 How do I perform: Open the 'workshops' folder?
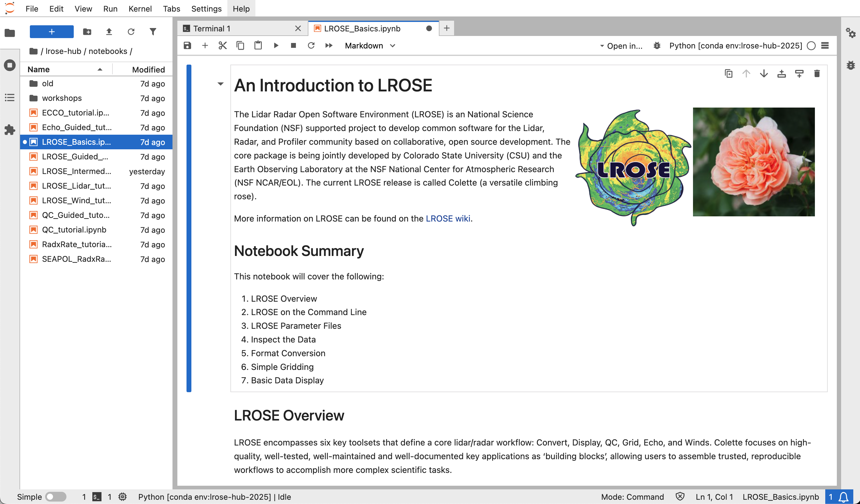click(x=96, y=98)
